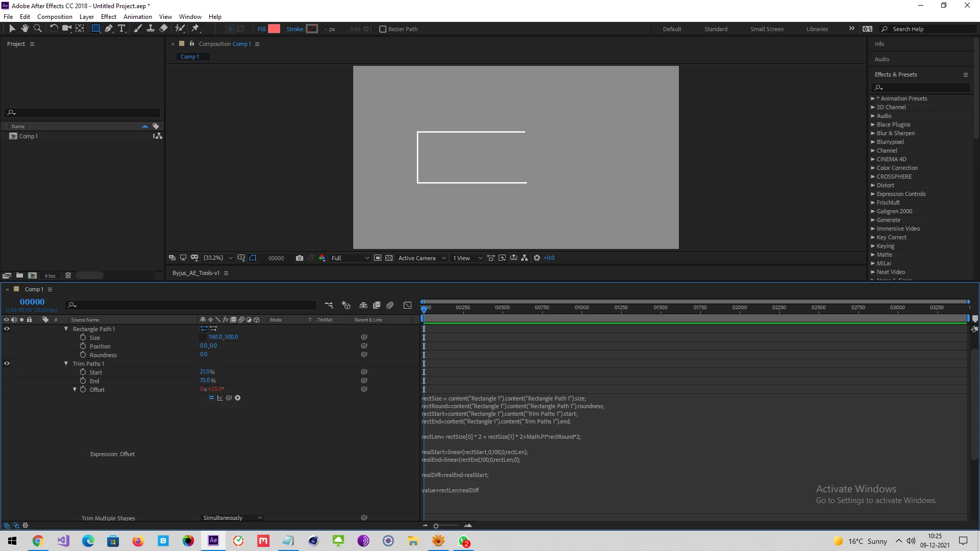Viewport: 980px width, 551px height.
Task: Select the Pen tool
Action: point(109,29)
